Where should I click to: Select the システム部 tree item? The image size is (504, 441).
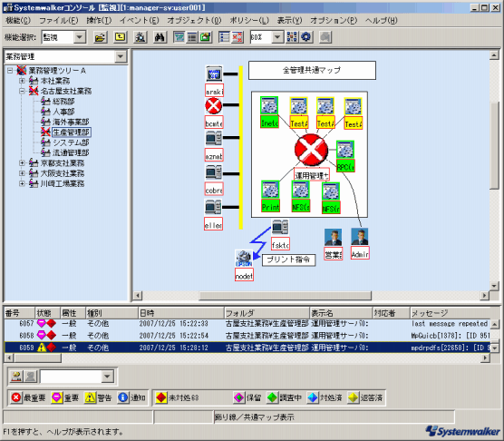pyautogui.click(x=71, y=142)
